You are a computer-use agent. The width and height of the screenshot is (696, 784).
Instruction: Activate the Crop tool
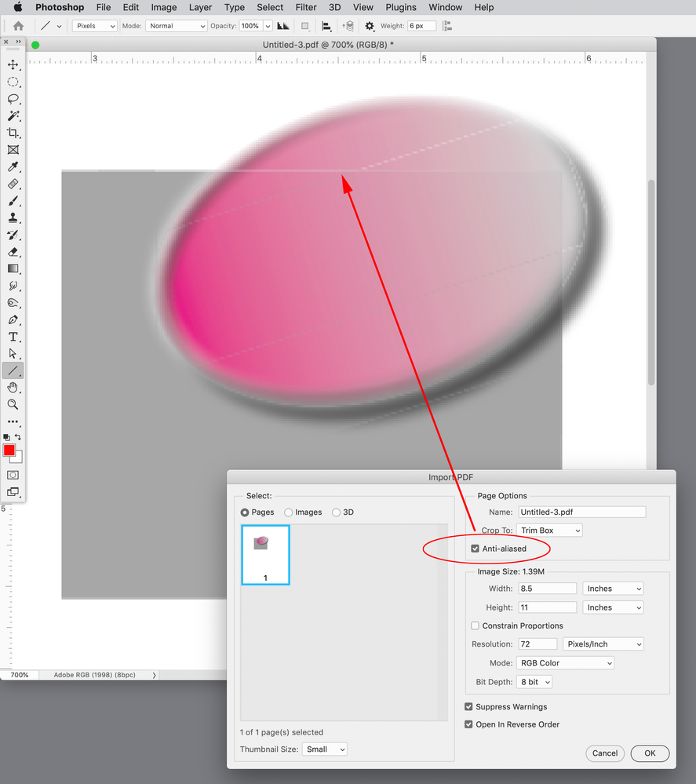coord(13,133)
